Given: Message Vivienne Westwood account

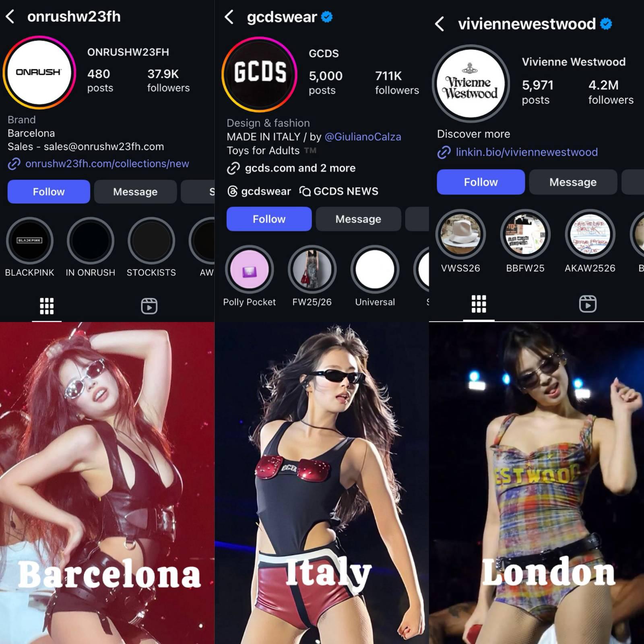Looking at the screenshot, I should point(573,182).
